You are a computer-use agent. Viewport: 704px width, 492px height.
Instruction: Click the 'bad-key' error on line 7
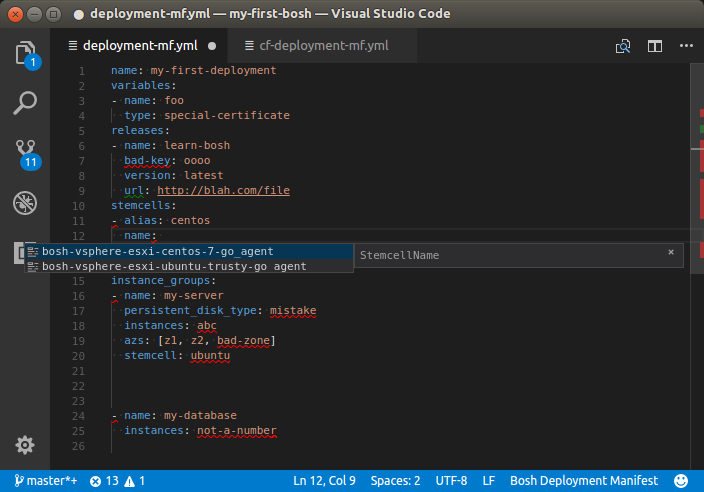(147, 160)
